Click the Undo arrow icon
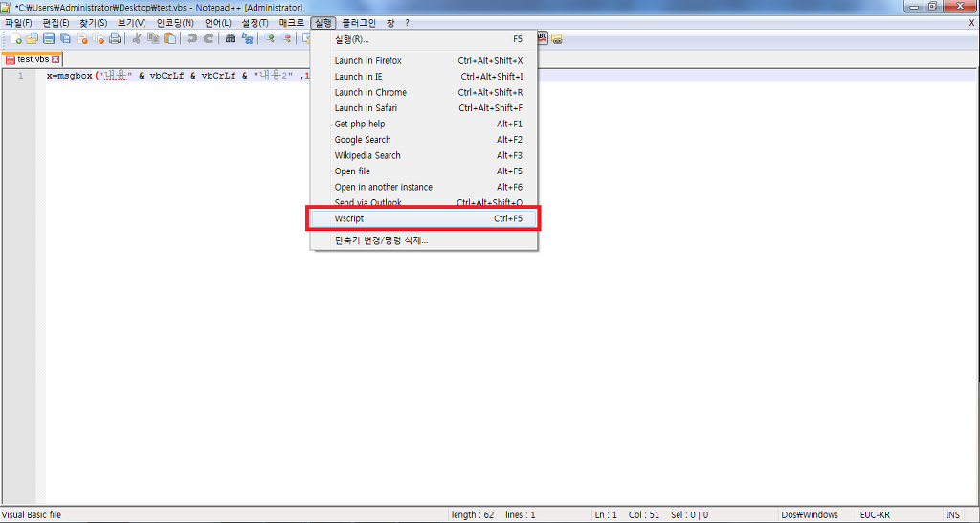This screenshot has height=523, width=980. (x=191, y=38)
